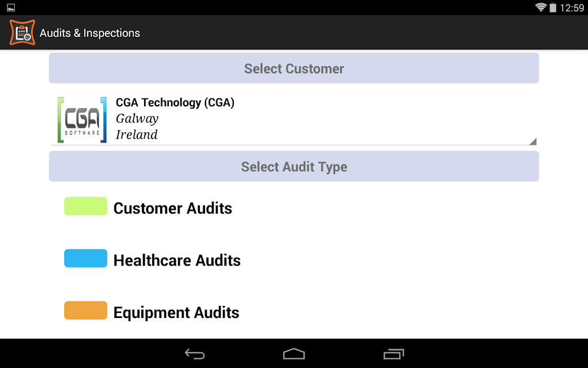This screenshot has height=368, width=588.
Task: Open the picture notification icon in status bar
Action: (x=11, y=7)
